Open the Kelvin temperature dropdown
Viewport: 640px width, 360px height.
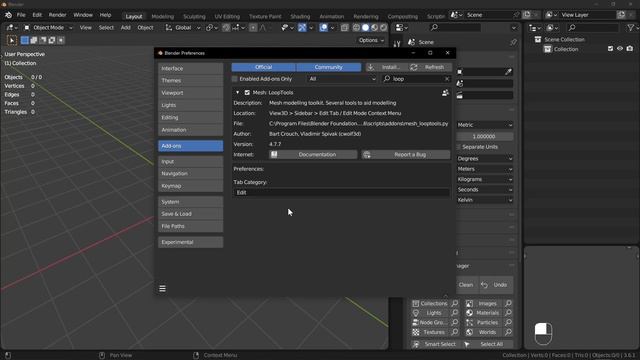[484, 200]
